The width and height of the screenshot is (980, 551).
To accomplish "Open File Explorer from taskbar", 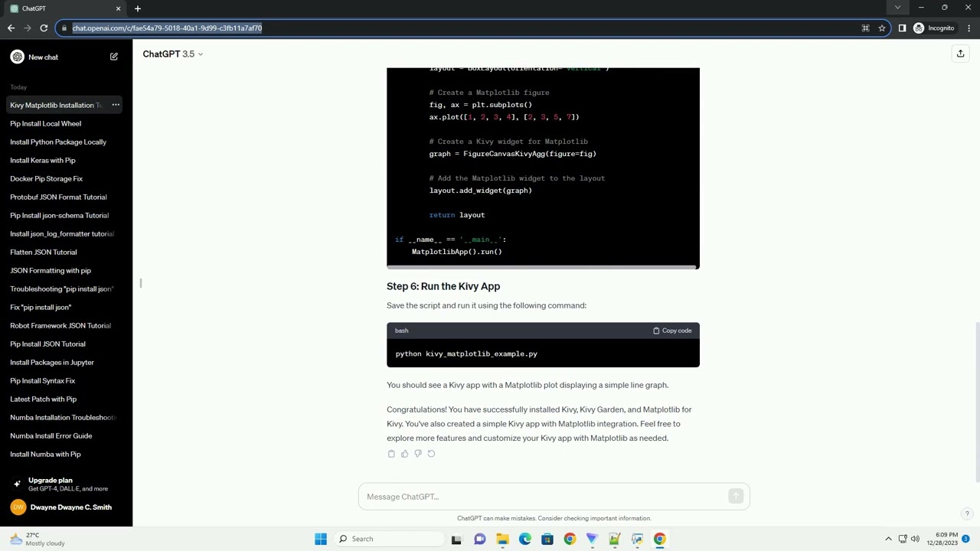I will point(502,539).
